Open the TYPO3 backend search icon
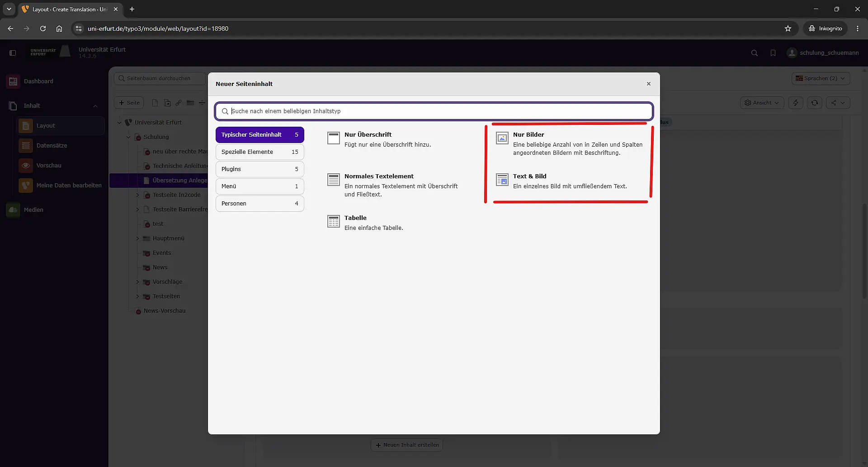This screenshot has width=868, height=467. point(755,53)
